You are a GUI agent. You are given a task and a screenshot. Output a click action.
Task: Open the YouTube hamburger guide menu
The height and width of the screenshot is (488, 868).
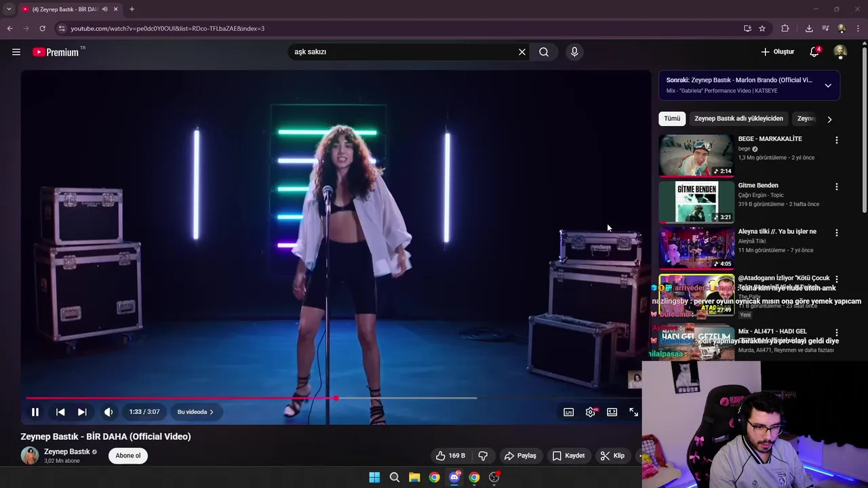pyautogui.click(x=16, y=52)
